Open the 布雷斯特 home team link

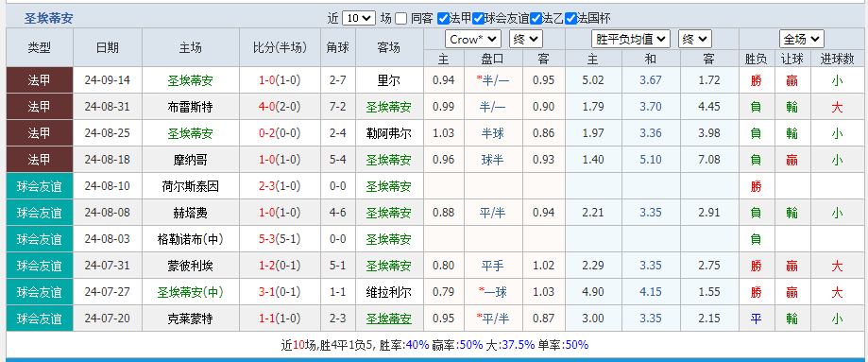pyautogui.click(x=190, y=107)
